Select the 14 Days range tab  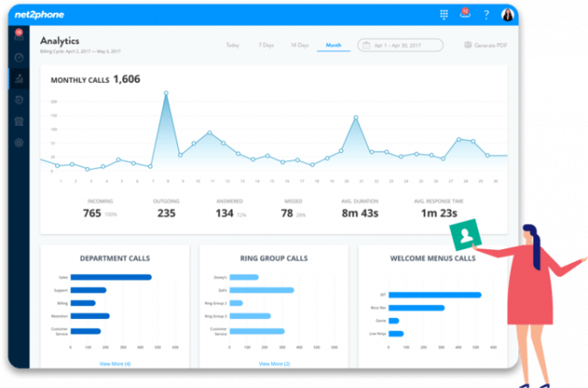coord(299,44)
